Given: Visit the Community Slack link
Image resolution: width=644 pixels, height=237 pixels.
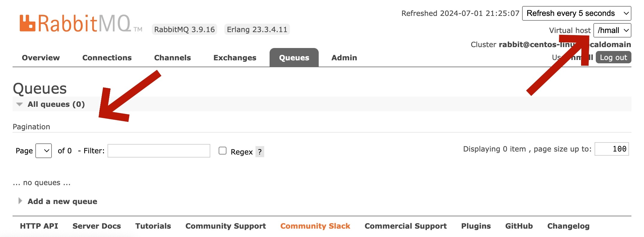Looking at the screenshot, I should (315, 226).
